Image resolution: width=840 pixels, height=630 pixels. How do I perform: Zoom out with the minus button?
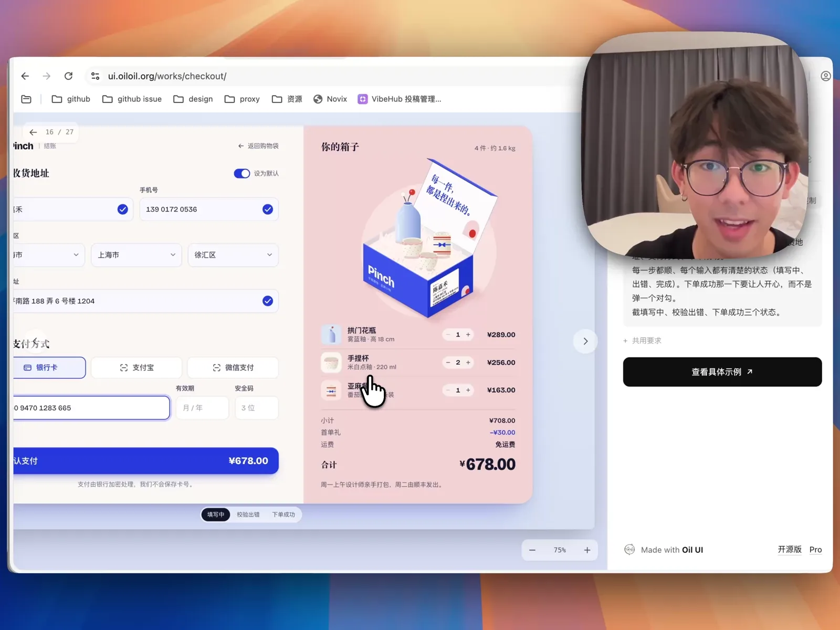532,550
